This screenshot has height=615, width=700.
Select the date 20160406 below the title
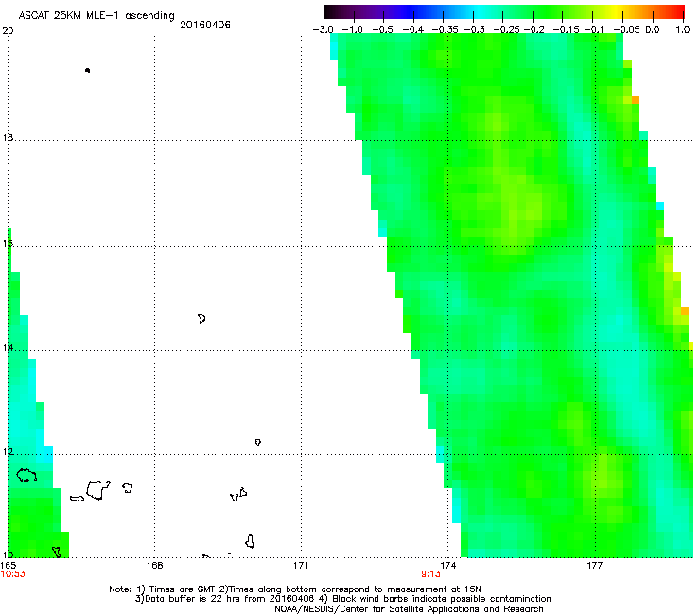coord(205,25)
